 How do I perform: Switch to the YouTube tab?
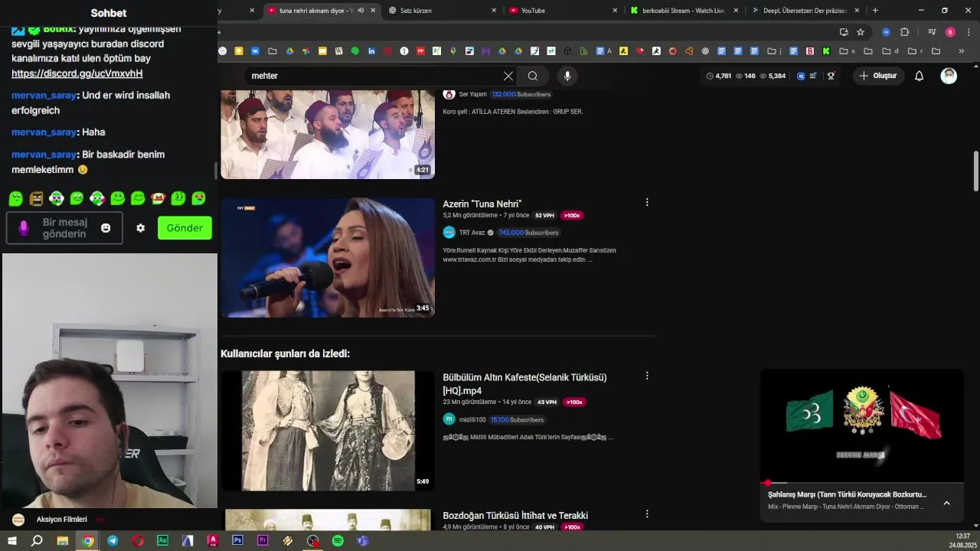coord(563,11)
